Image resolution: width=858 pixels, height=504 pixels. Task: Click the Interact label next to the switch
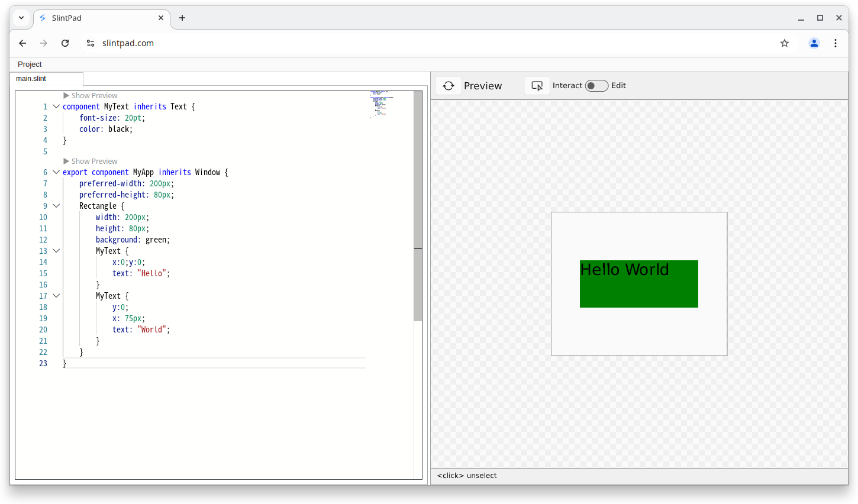tap(567, 86)
